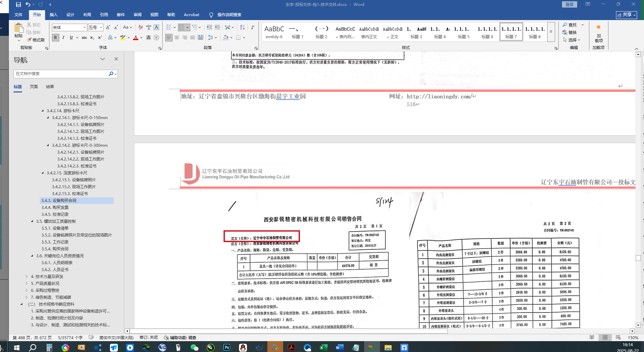Insert an enclosed character (字 in circle)
Screen dimensions: 644x352
click(x=156, y=38)
